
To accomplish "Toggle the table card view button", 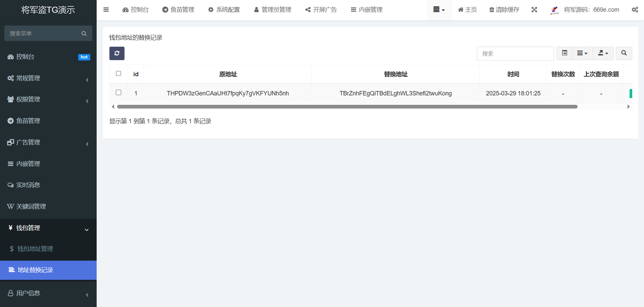I will point(564,53).
